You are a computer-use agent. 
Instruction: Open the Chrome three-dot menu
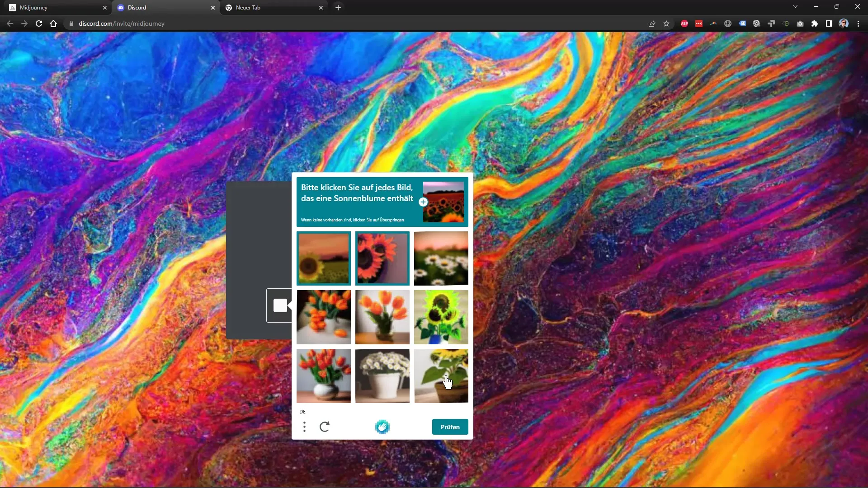pos(858,23)
